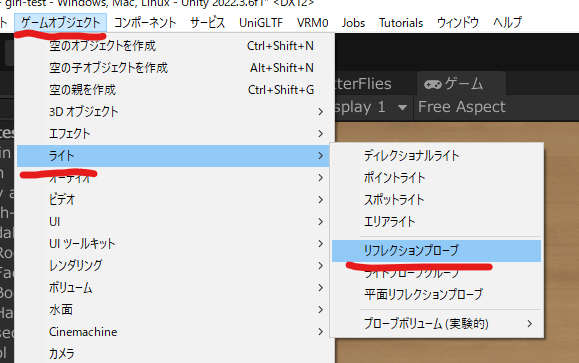Open the Display 1 dropdown arrow
Screen dimensions: 579x363
(402, 107)
